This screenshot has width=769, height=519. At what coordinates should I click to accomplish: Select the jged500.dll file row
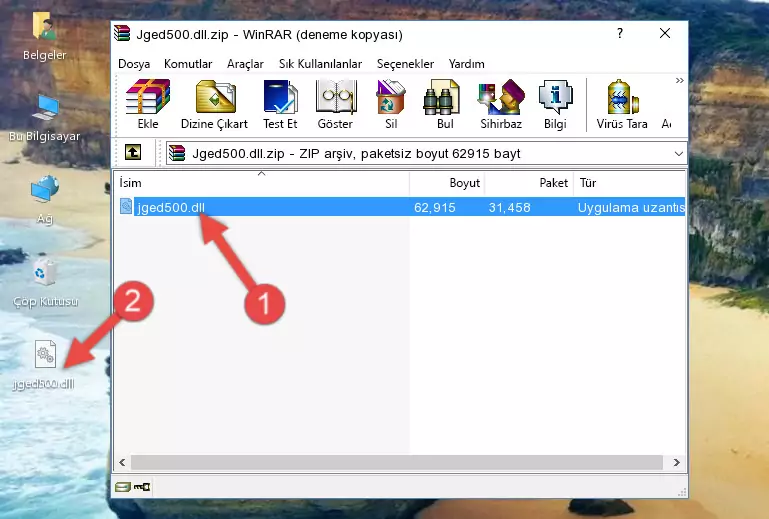[x=400, y=207]
